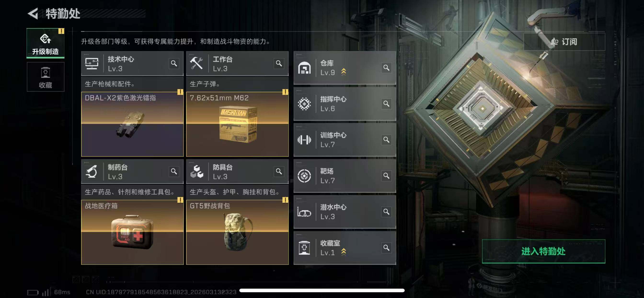View 防具台 details via magnifier
Image resolution: width=644 pixels, height=298 pixels.
click(x=279, y=172)
